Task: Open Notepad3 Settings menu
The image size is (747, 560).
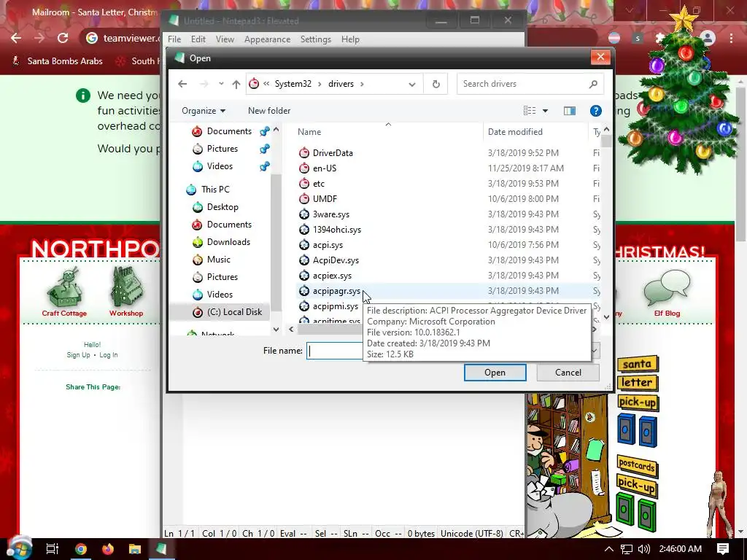Action: [315, 39]
